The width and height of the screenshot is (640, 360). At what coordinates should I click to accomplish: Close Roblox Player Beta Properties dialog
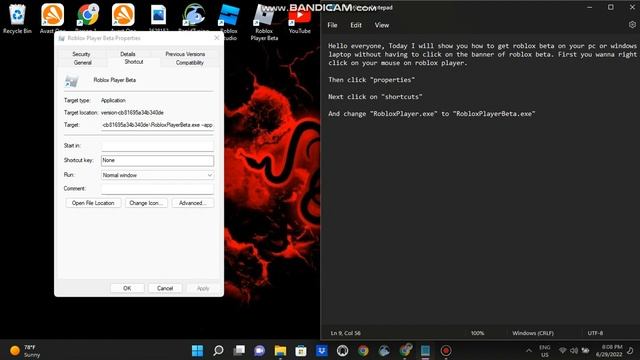click(217, 38)
